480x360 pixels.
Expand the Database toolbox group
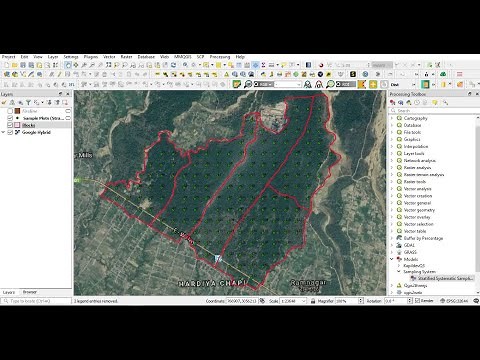(x=392, y=125)
